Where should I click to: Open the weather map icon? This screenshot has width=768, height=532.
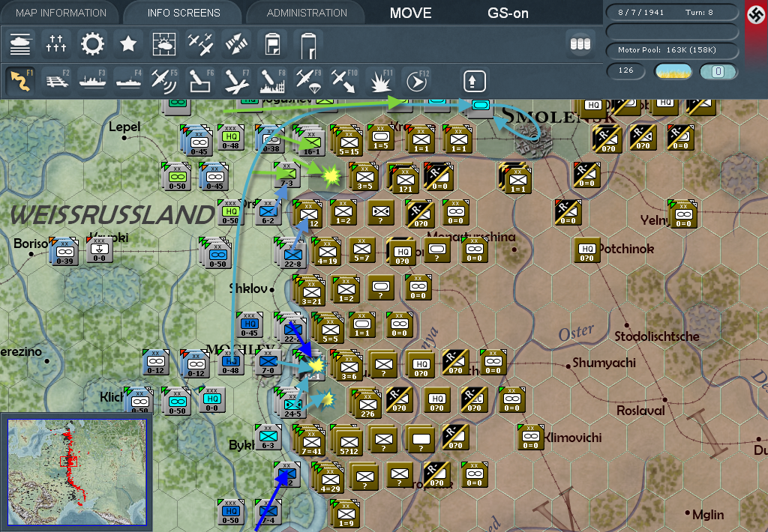(x=164, y=44)
